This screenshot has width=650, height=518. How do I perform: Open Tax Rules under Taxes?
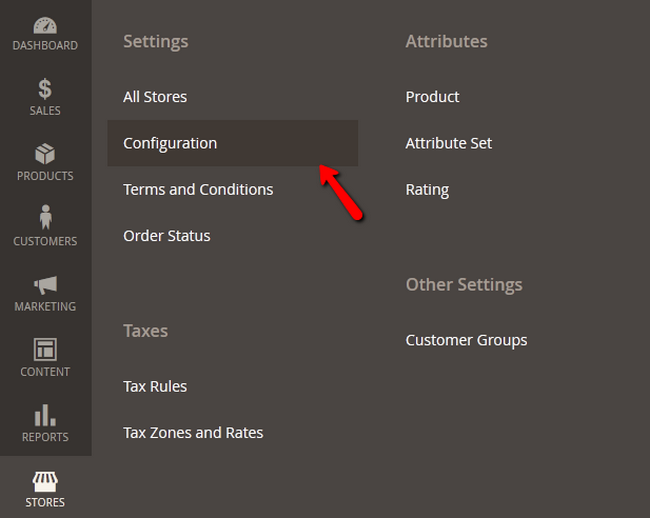tap(155, 386)
